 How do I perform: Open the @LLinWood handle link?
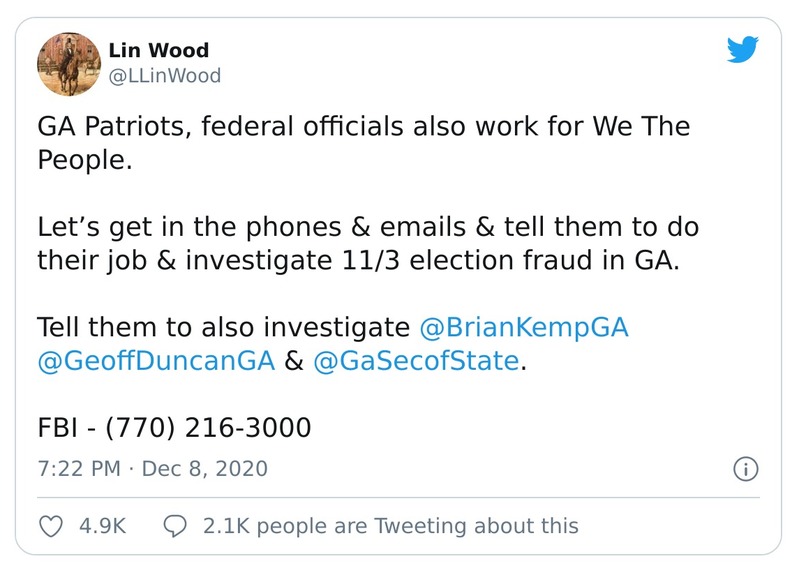coord(164,76)
